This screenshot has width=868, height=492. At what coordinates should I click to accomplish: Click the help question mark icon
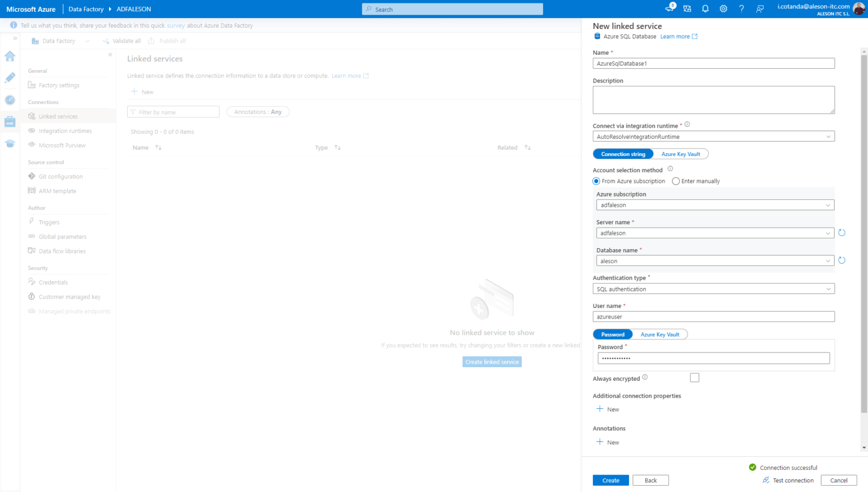[x=741, y=9]
